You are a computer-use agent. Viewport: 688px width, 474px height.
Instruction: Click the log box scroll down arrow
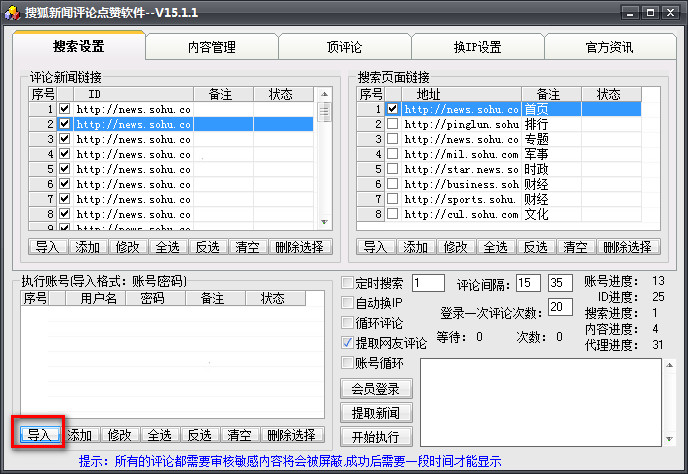pos(670,439)
